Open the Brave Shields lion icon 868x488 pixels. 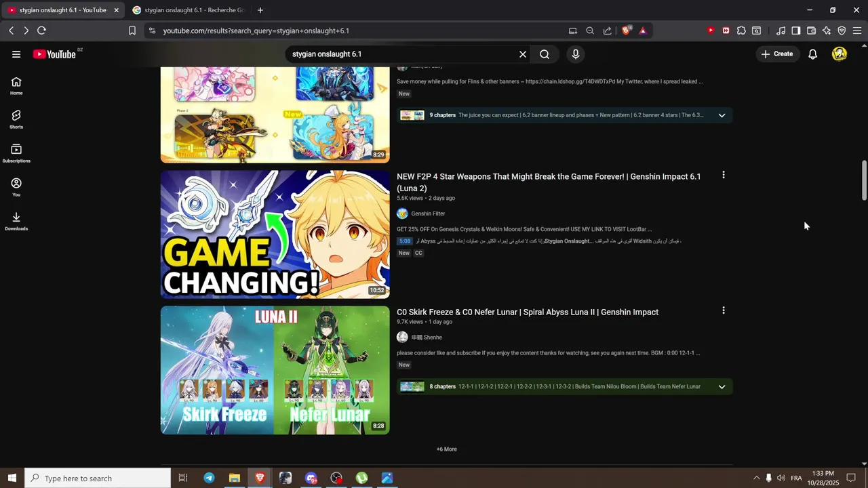coord(627,30)
